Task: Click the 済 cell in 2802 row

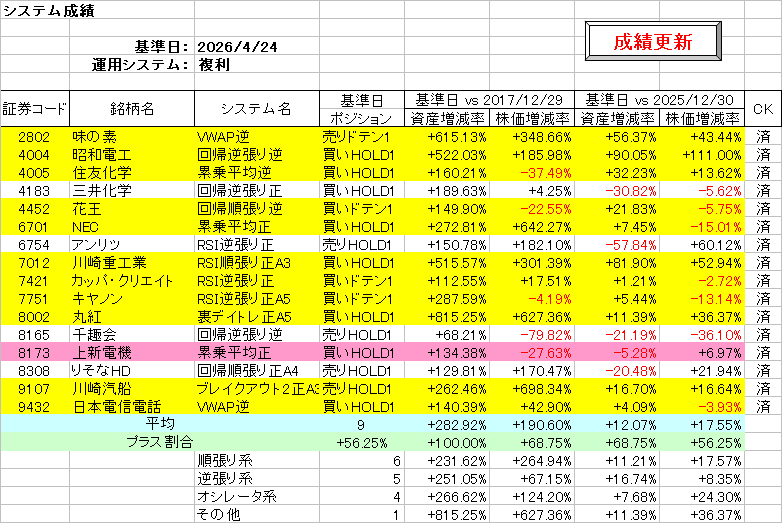Action: (763, 137)
